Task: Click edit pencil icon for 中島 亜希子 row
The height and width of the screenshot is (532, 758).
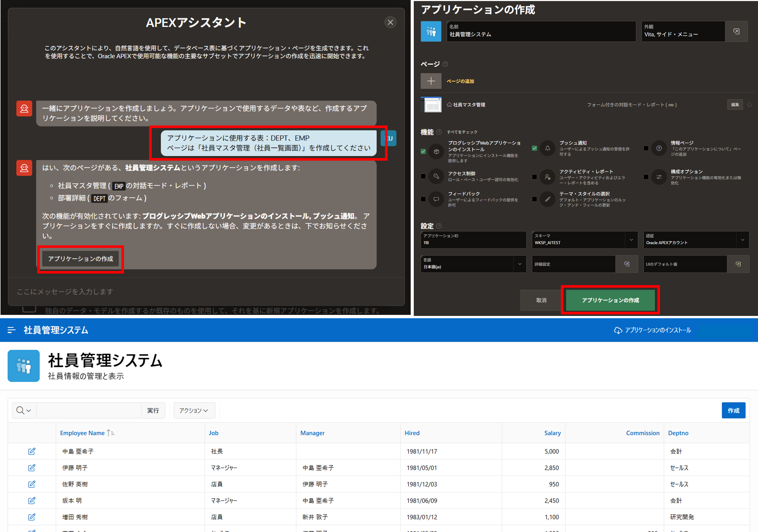Action: [x=32, y=451]
